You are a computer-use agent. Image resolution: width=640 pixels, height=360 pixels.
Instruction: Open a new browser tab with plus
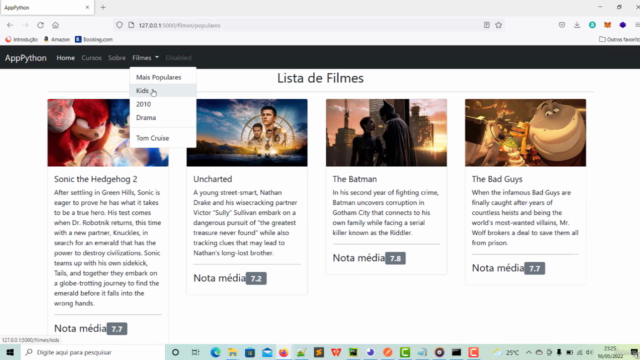click(103, 7)
